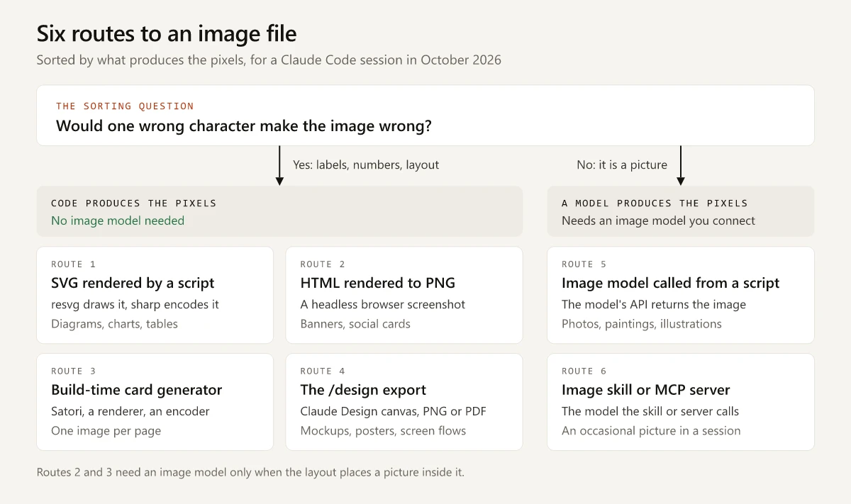851x504 pixels.
Task: Click 'Needs an image model you connect'
Action: pos(658,220)
